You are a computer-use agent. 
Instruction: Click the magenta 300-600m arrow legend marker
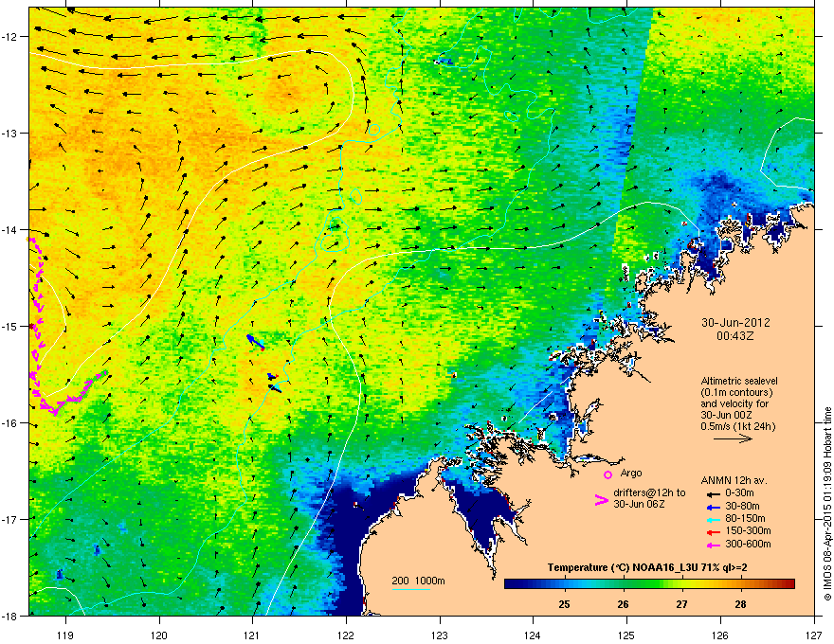click(714, 545)
